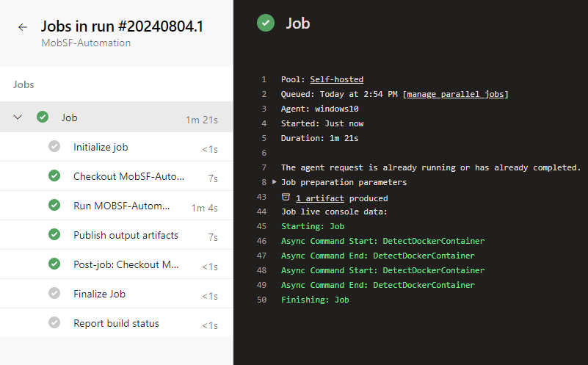Click the large green check icon in Job header
The width and height of the screenshot is (588, 365).
pos(266,23)
